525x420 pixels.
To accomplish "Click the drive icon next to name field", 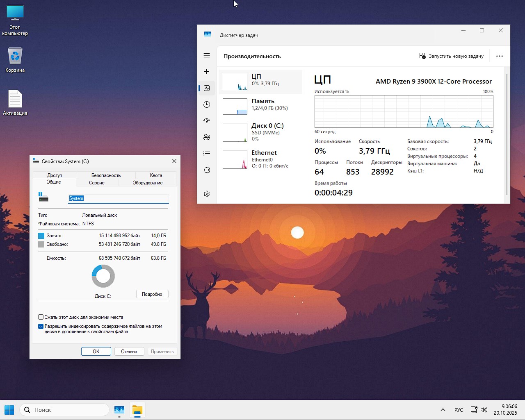I will click(43, 197).
